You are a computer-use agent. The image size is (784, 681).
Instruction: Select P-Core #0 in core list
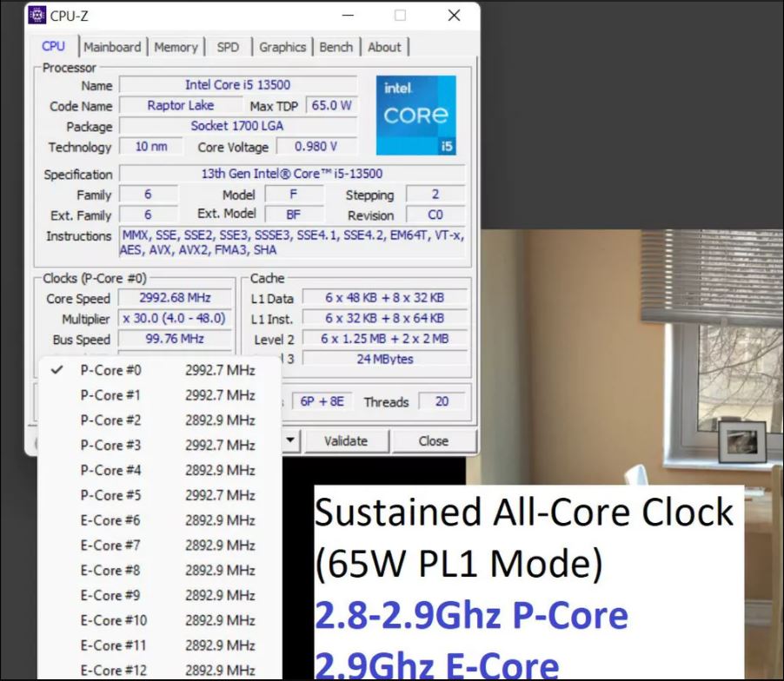pyautogui.click(x=160, y=370)
